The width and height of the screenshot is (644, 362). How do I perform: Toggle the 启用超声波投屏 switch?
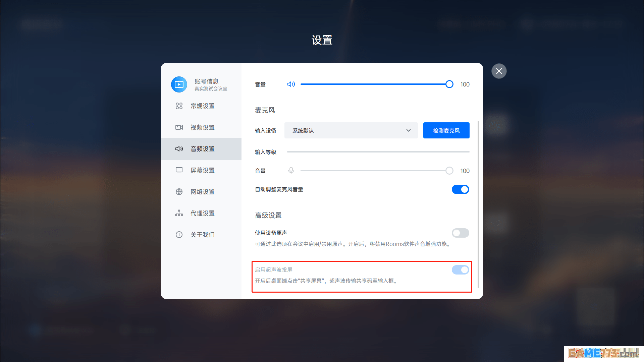[460, 270]
